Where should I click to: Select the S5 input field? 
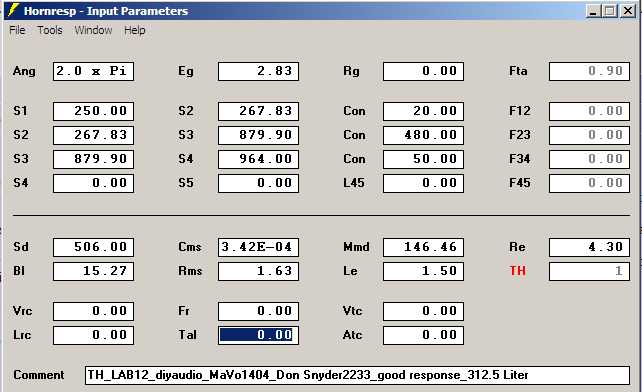tap(258, 183)
